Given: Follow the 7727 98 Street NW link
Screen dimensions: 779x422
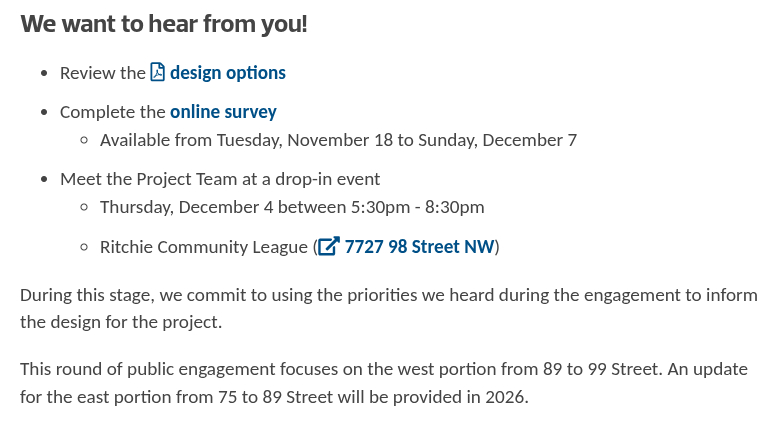Looking at the screenshot, I should [x=419, y=246].
